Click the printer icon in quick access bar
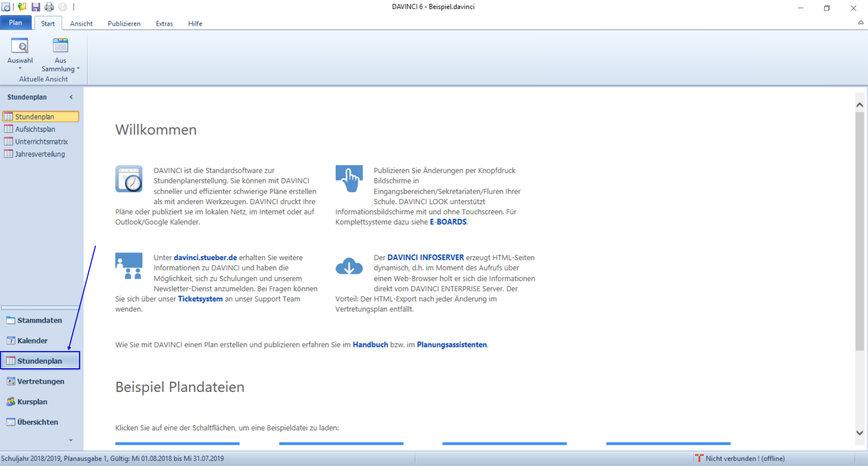The width and height of the screenshot is (868, 466). coord(49,7)
